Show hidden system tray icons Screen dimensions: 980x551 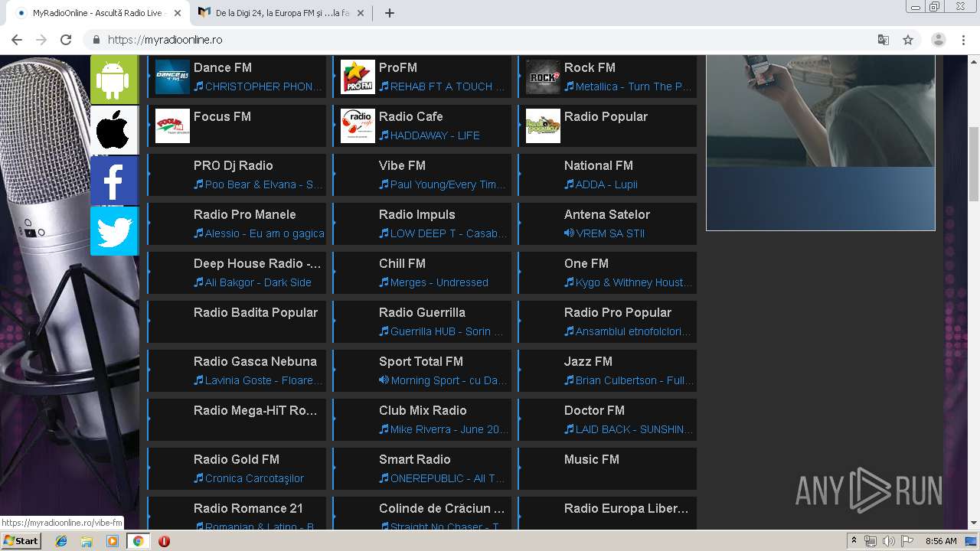(x=854, y=541)
